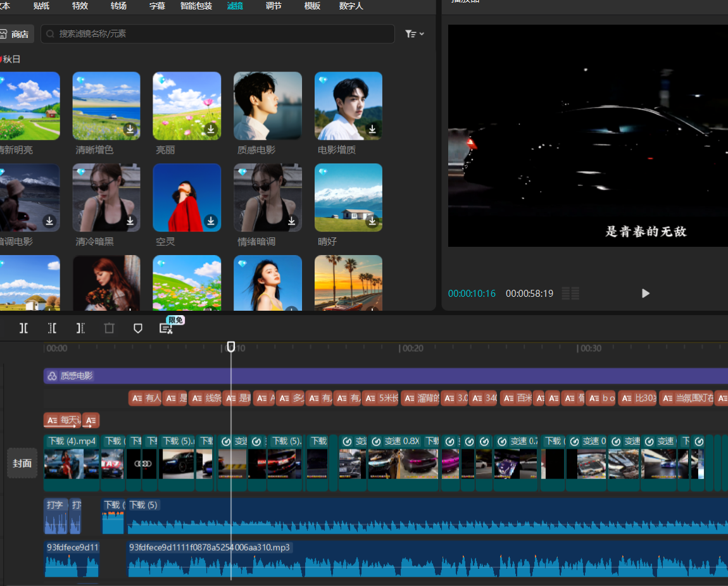Select the purple 质感电影 filter clip in timeline

pos(380,376)
